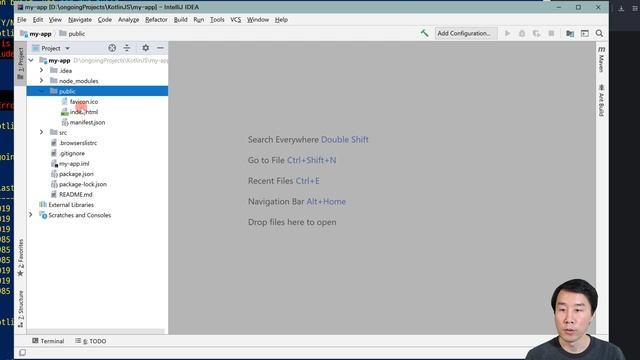Click the tool windows quick access icon
This screenshot has height=360, width=640.
pos(22,352)
